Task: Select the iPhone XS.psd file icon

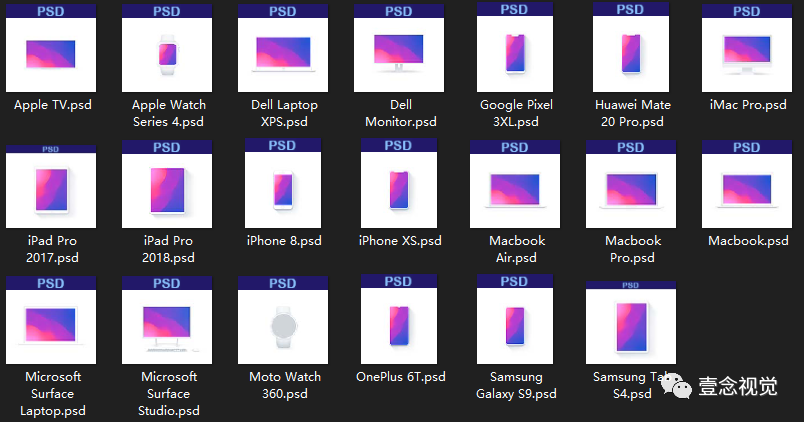Action: 399,183
